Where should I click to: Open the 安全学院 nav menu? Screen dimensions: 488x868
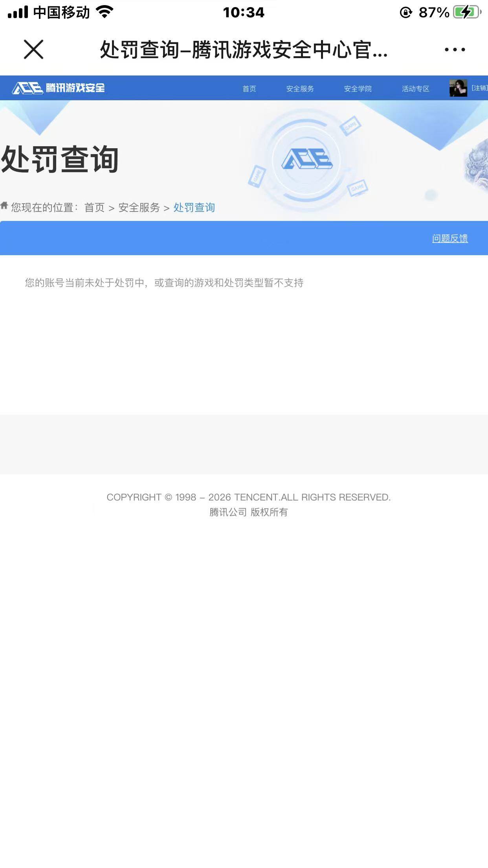pyautogui.click(x=358, y=89)
